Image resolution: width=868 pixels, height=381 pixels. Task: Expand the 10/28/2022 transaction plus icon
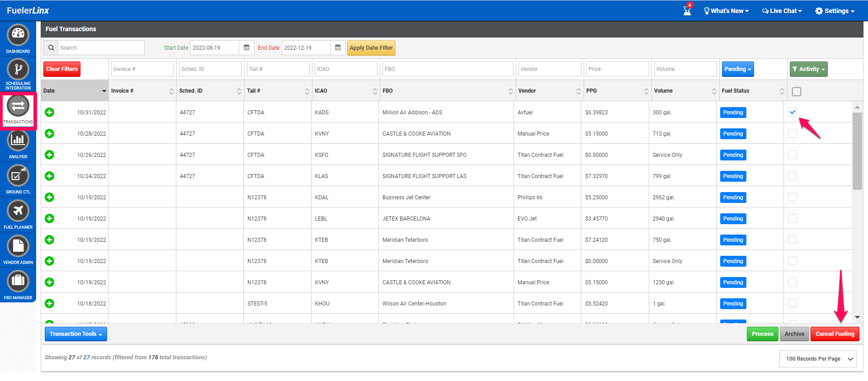point(49,133)
